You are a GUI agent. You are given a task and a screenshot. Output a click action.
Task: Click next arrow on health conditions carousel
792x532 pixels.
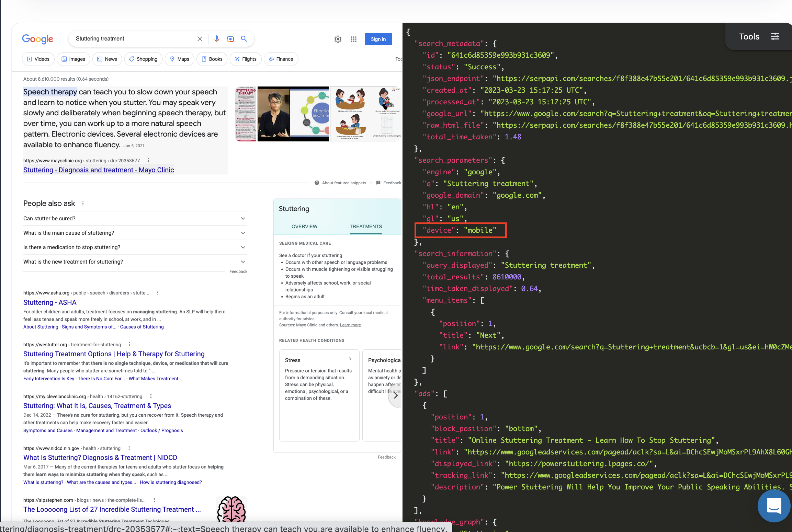click(396, 395)
